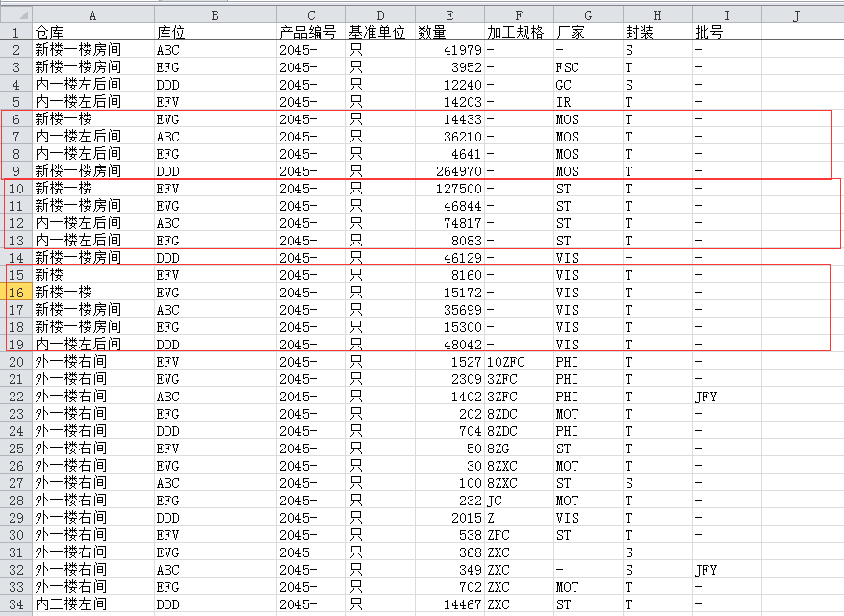844x616 pixels.
Task: Click the 数量 header cell
Action: pos(449,32)
